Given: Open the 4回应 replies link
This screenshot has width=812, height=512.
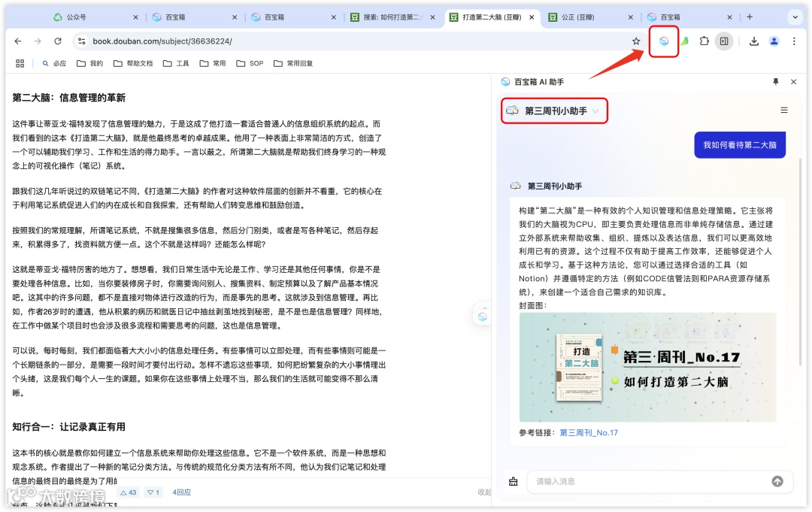Looking at the screenshot, I should point(182,492).
